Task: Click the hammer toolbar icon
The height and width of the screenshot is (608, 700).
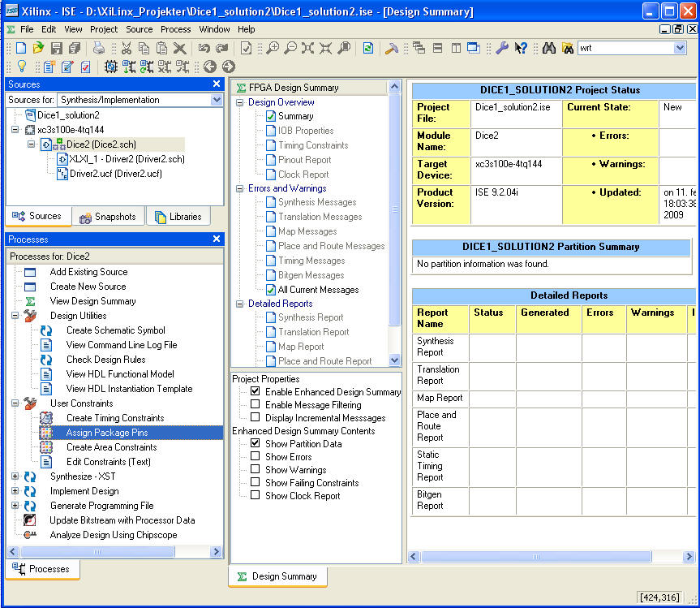Action: [x=392, y=48]
